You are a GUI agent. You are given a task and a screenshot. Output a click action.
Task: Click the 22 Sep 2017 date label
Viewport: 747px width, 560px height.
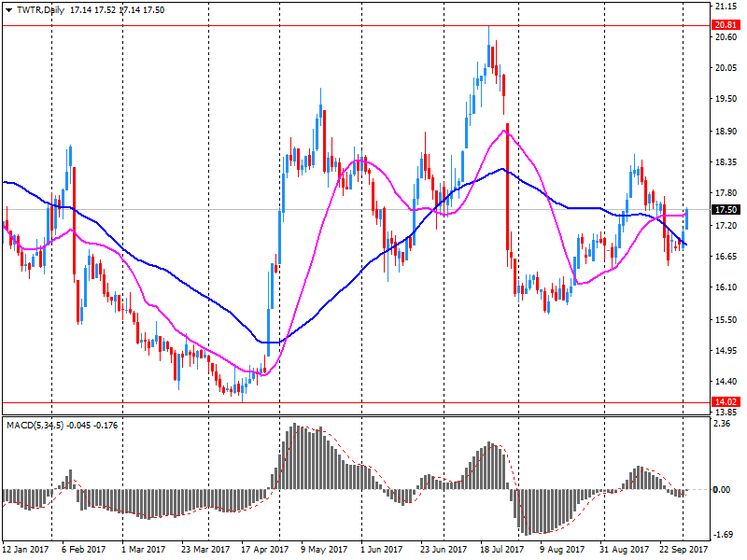[x=684, y=550]
